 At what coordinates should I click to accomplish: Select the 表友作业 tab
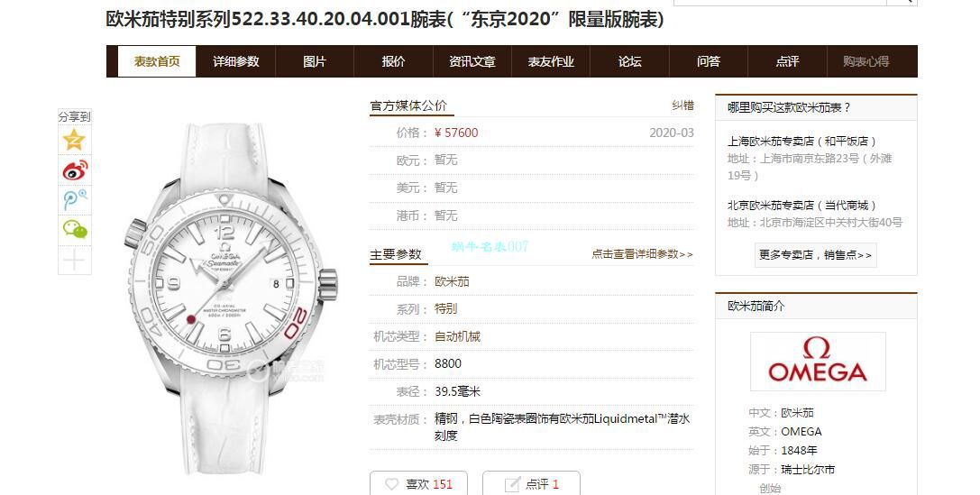click(x=551, y=61)
